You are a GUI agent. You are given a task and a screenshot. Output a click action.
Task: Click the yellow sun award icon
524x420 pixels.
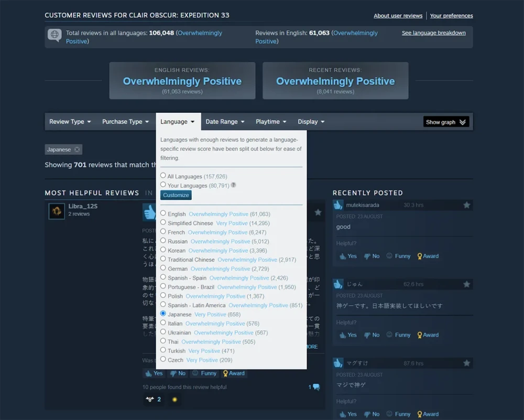[174, 399]
